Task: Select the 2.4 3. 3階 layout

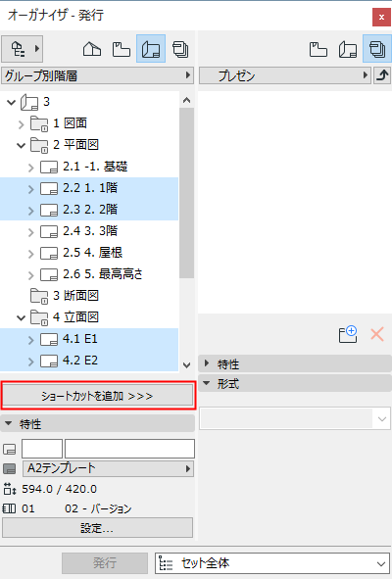Action: point(89,231)
